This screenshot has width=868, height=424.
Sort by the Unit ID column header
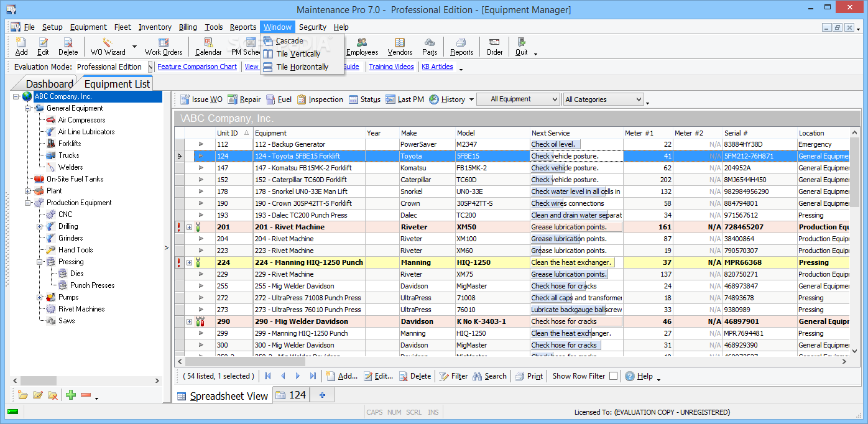(234, 133)
